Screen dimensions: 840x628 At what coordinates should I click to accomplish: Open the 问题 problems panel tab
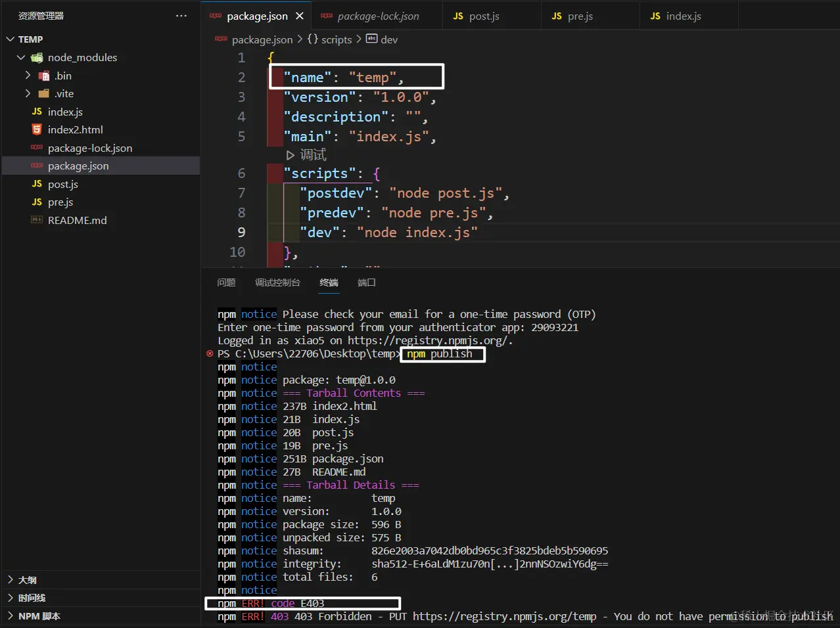[x=226, y=282]
